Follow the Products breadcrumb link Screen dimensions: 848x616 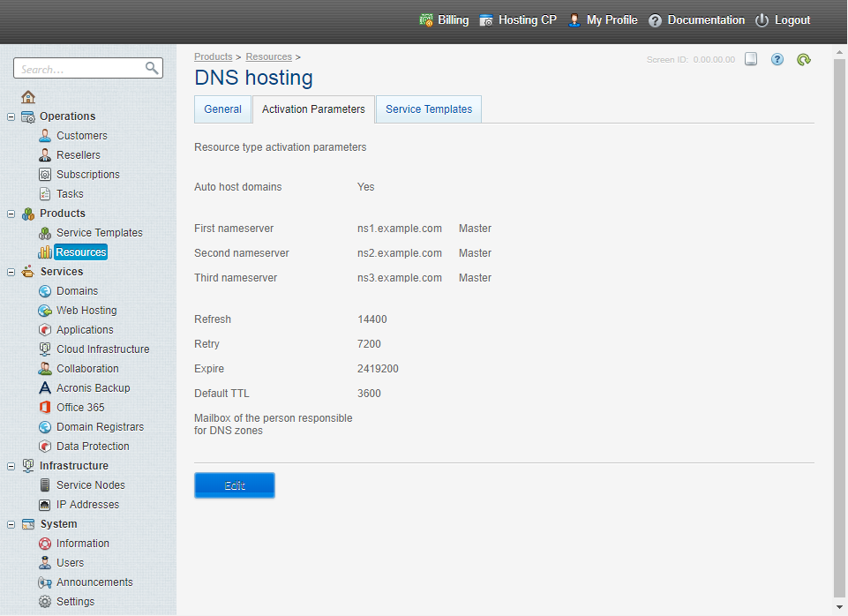pyautogui.click(x=213, y=56)
